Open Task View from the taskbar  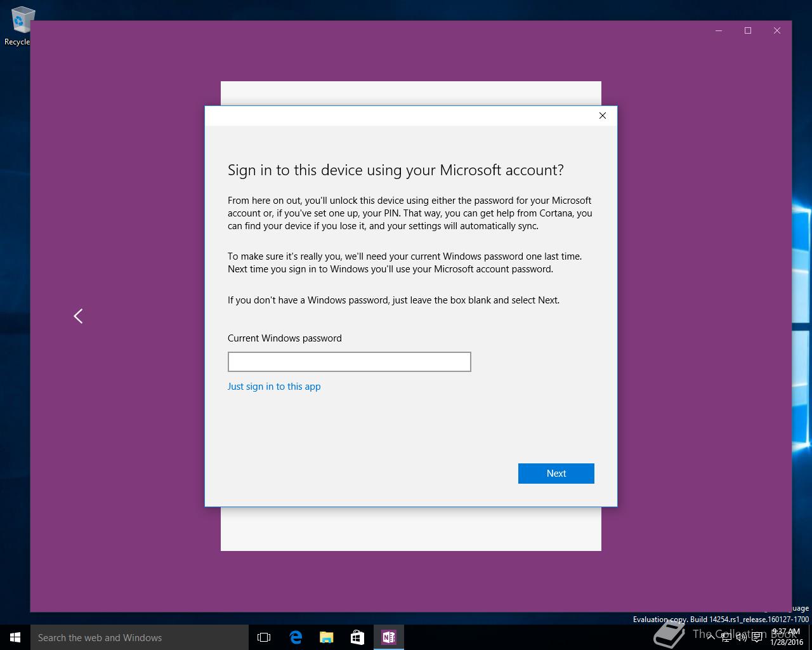pos(264,637)
